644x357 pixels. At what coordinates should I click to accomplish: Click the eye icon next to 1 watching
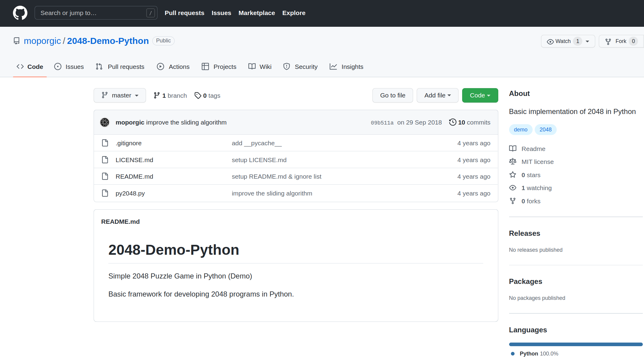click(513, 188)
